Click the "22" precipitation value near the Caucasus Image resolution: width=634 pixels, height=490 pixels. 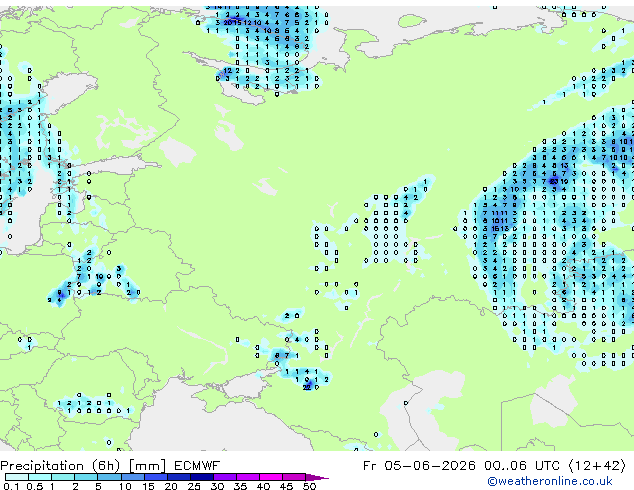click(307, 387)
